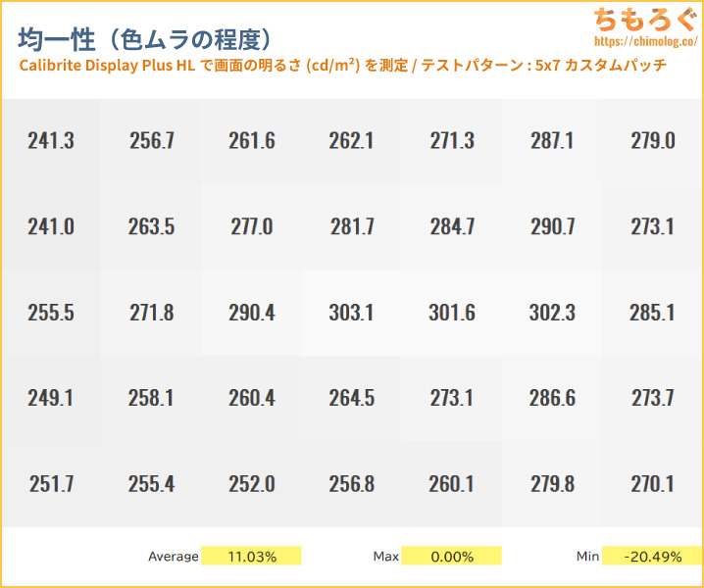Image resolution: width=704 pixels, height=588 pixels.
Task: Select the 279.0 top-right patch
Action: coord(652,141)
